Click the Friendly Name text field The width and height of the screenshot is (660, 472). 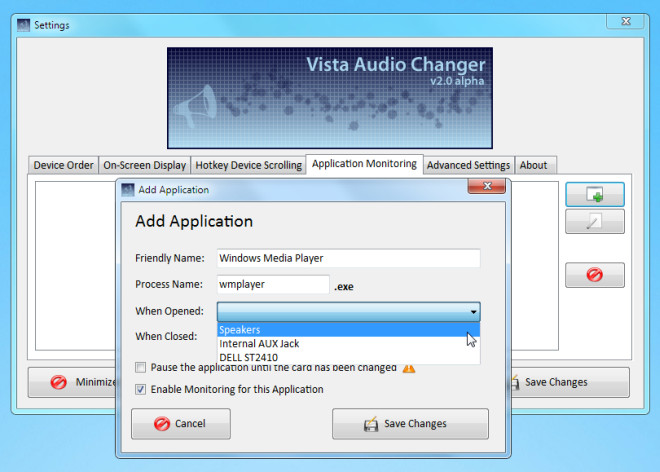(x=349, y=258)
